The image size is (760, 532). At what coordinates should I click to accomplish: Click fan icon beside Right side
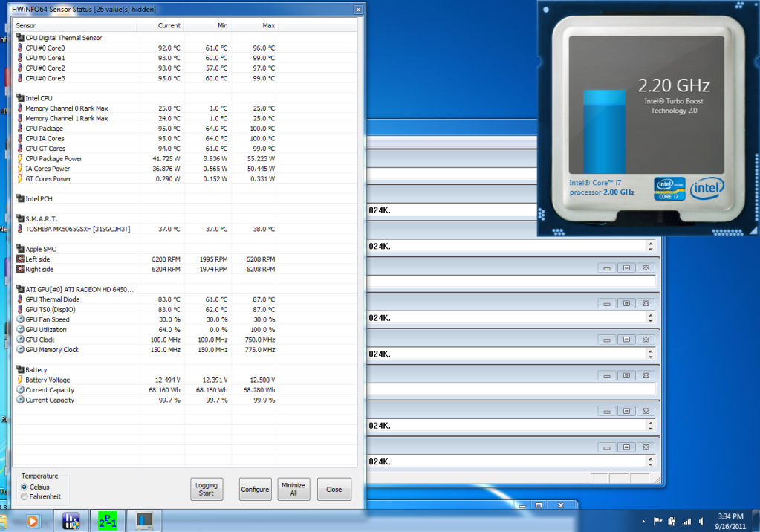click(20, 269)
